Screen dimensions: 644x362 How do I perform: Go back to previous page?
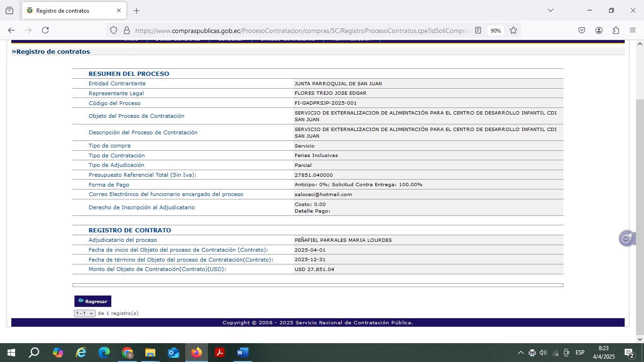(11, 30)
